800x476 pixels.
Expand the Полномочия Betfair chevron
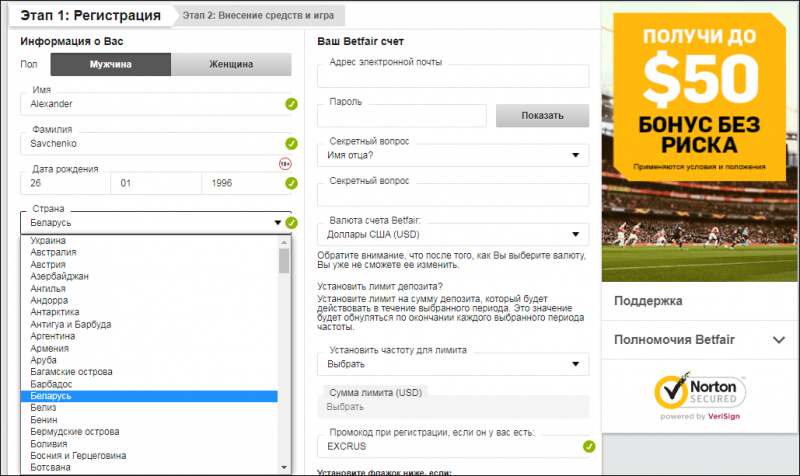tap(779, 340)
